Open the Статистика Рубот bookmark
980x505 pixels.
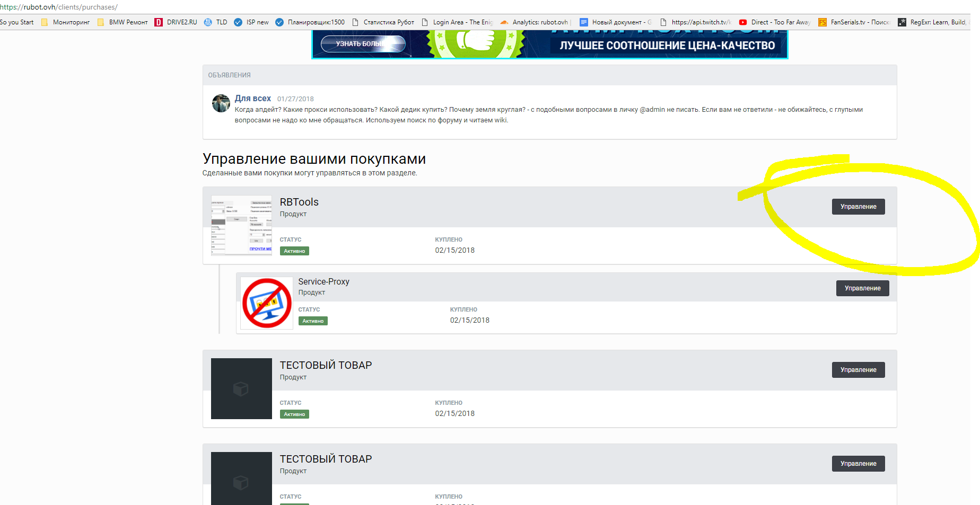383,22
